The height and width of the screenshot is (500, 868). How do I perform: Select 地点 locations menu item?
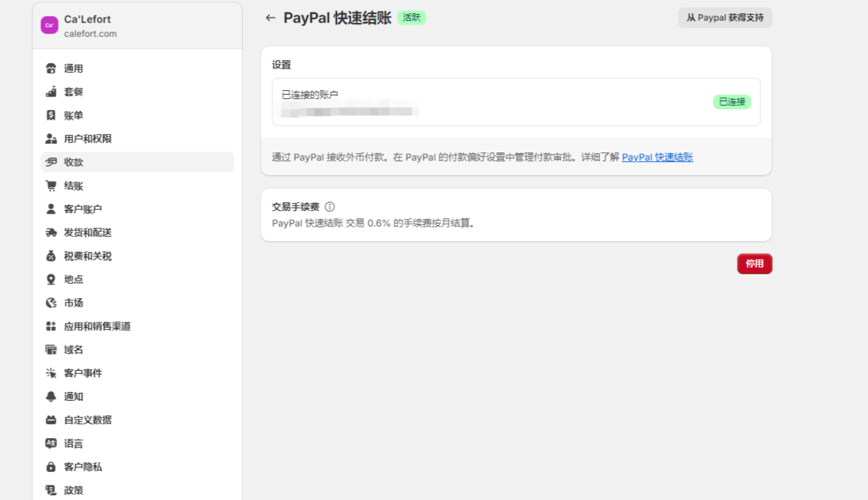[137, 279]
